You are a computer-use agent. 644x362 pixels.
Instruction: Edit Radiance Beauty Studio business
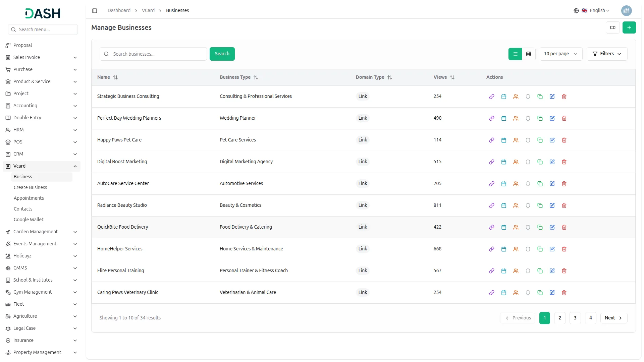(x=552, y=205)
